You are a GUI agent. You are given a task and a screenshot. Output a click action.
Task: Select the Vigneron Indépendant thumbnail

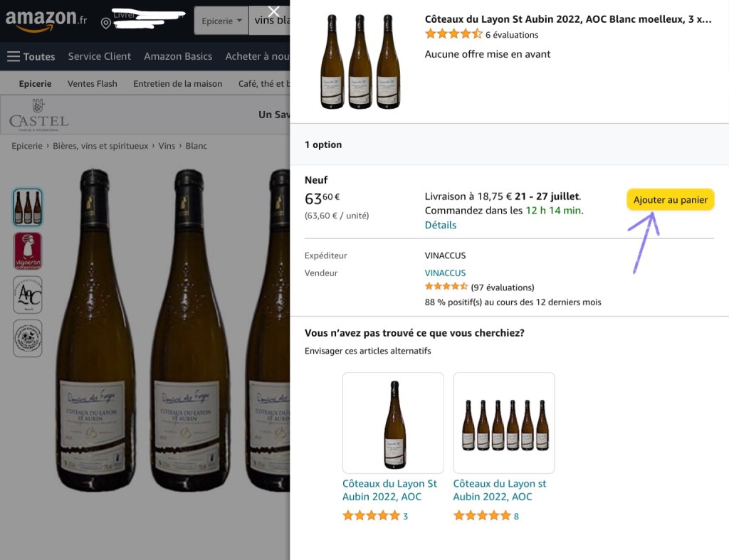tap(28, 250)
